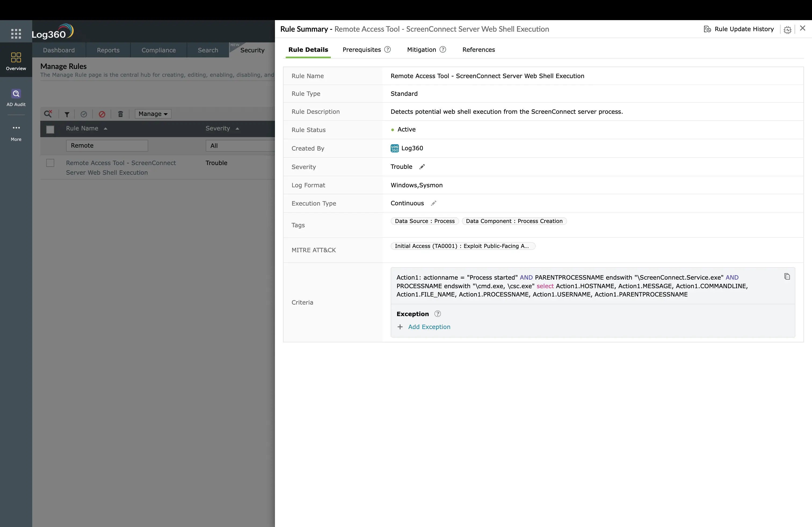
Task: Open the References tab
Action: 478,49
